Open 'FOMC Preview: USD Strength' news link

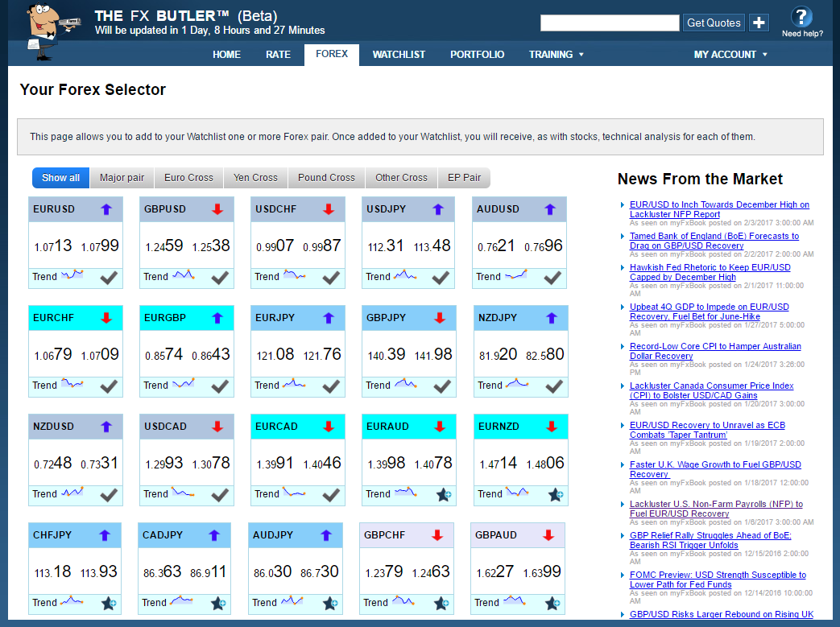click(718, 580)
